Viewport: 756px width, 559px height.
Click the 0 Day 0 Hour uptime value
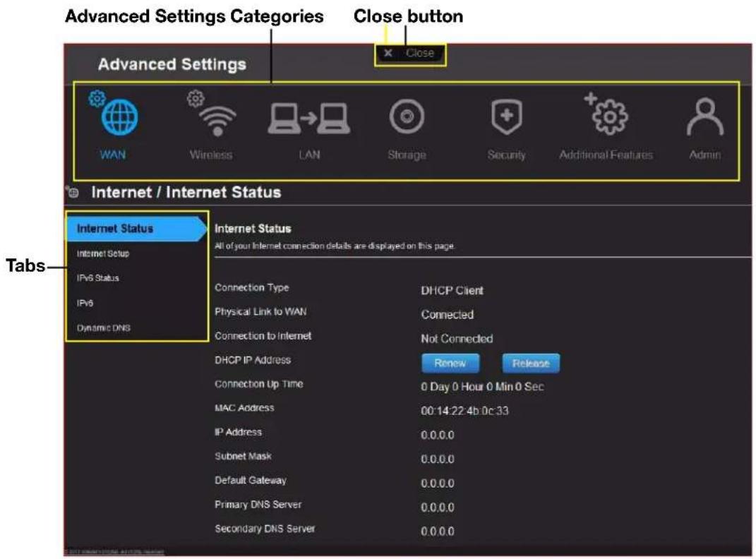coord(482,387)
